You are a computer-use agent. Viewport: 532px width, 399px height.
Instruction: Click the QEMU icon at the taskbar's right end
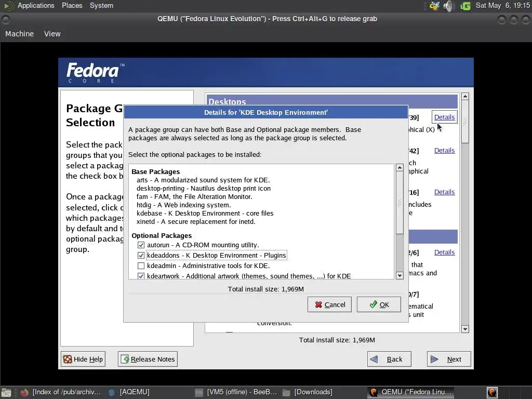click(x=492, y=393)
